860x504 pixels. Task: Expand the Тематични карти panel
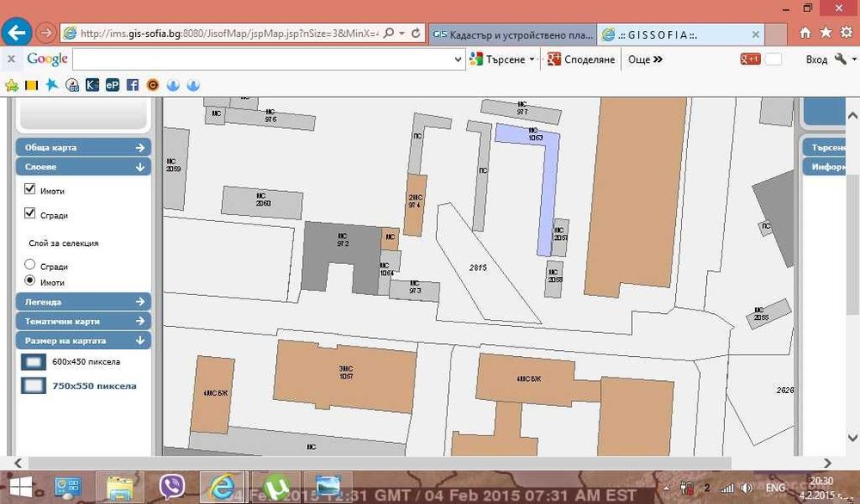83,321
